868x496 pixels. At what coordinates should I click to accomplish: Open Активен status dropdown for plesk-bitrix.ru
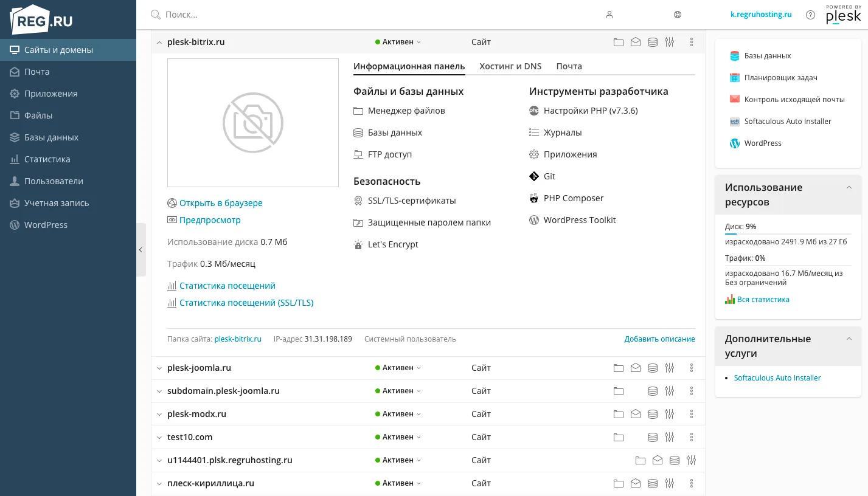click(x=398, y=42)
